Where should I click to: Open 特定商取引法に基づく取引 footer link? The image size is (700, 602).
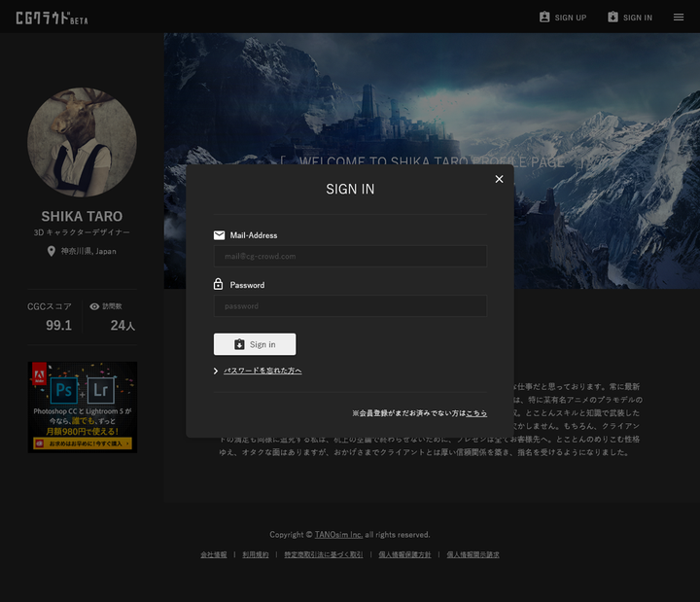tap(324, 554)
